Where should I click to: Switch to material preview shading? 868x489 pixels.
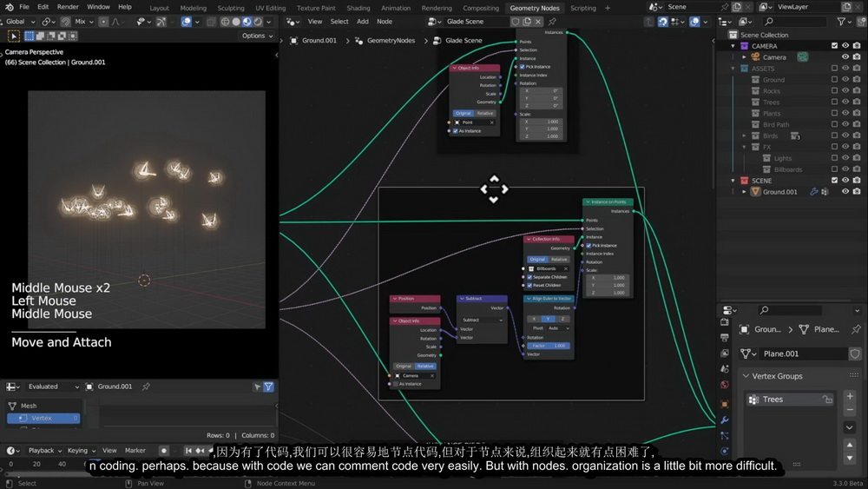coord(247,22)
